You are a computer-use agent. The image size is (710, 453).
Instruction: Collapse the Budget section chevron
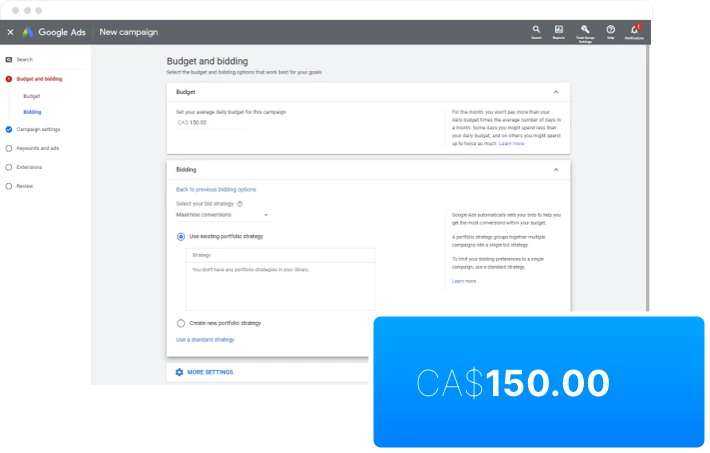[x=556, y=92]
